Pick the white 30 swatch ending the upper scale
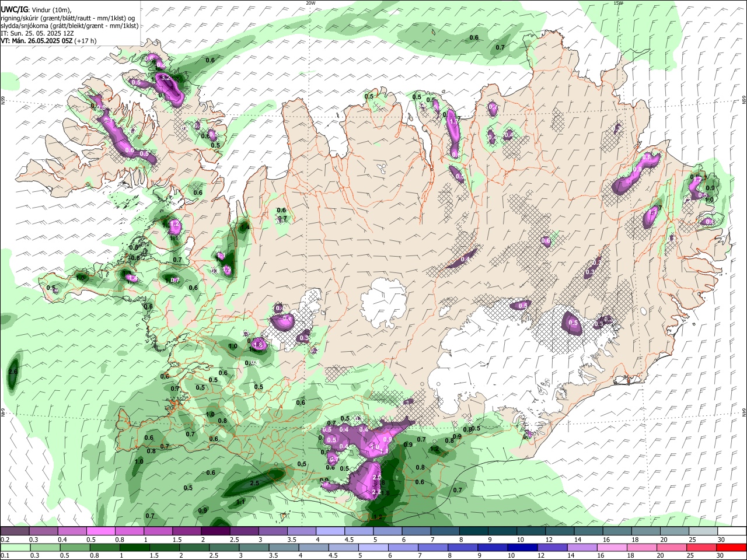The height and width of the screenshot is (560, 747). (732, 531)
